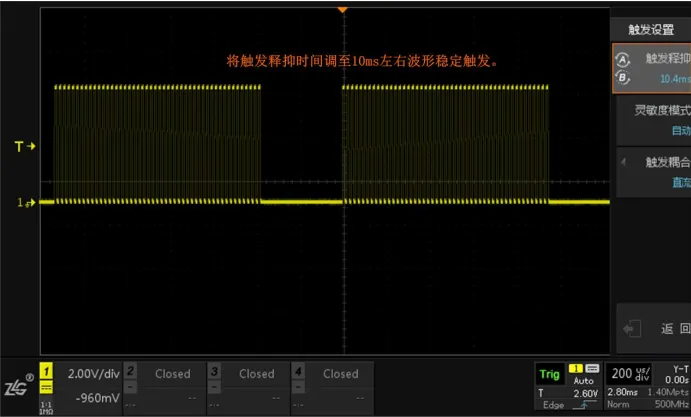
Task: Click channel 3 coupling dash icon
Action: click(214, 387)
